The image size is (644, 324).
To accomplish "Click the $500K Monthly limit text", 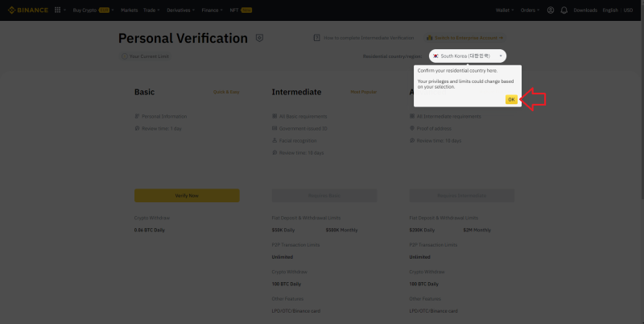I will 341,231.
